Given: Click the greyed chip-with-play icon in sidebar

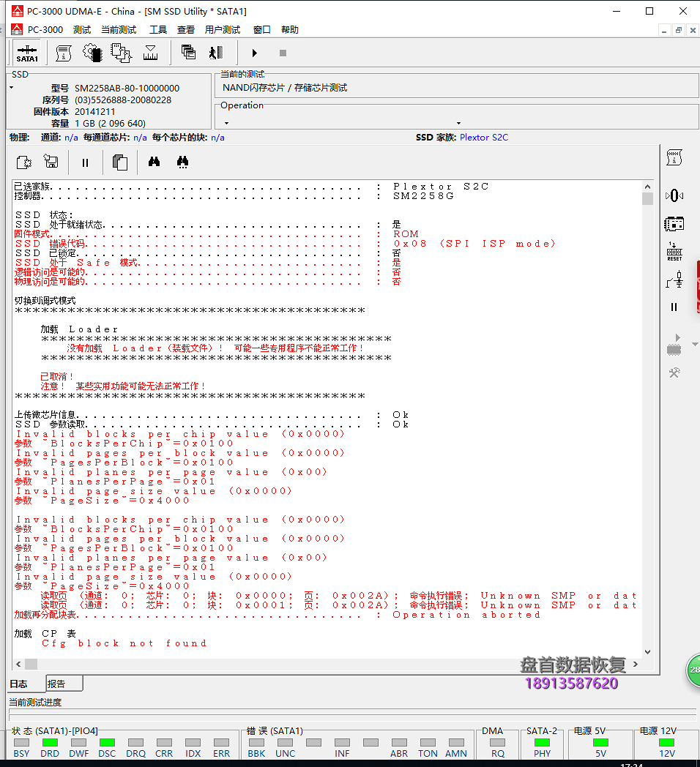Looking at the screenshot, I should pyautogui.click(x=674, y=345).
